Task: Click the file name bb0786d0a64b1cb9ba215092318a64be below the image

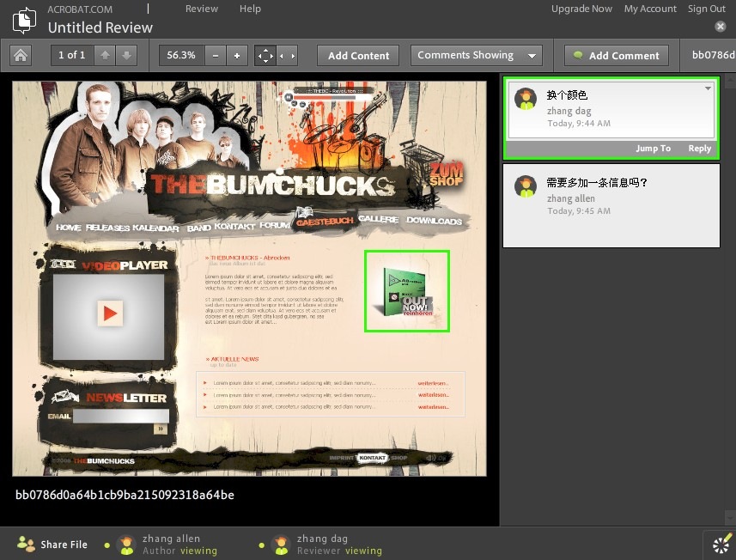Action: pyautogui.click(x=125, y=495)
